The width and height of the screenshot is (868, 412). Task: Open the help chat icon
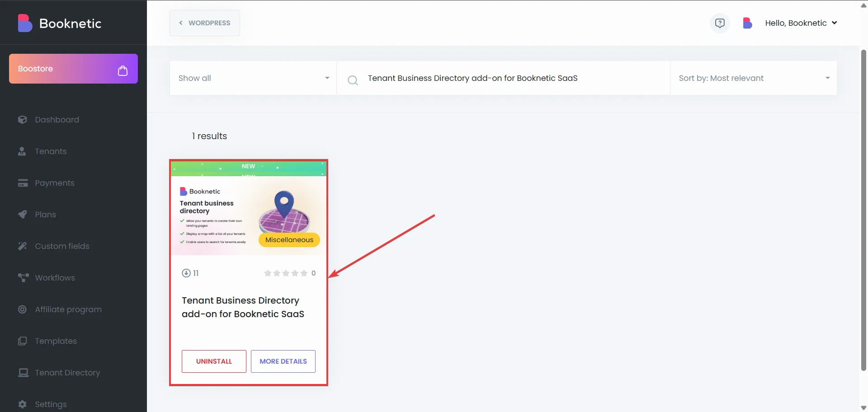[720, 23]
